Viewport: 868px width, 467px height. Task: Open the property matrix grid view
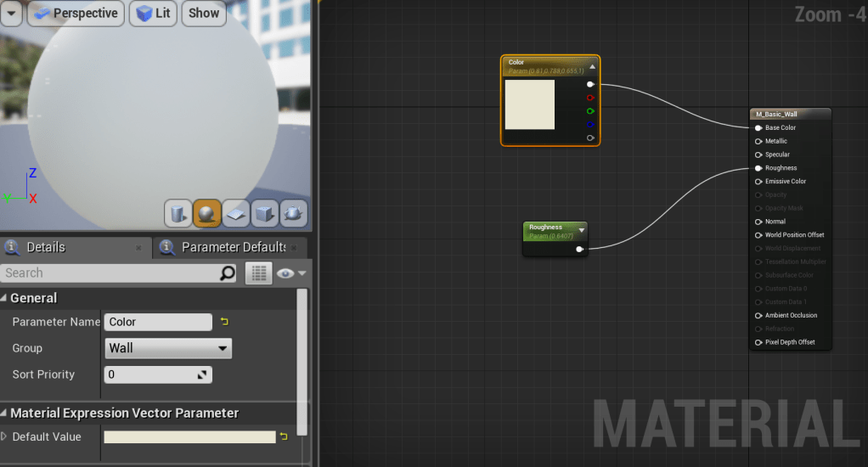click(258, 273)
